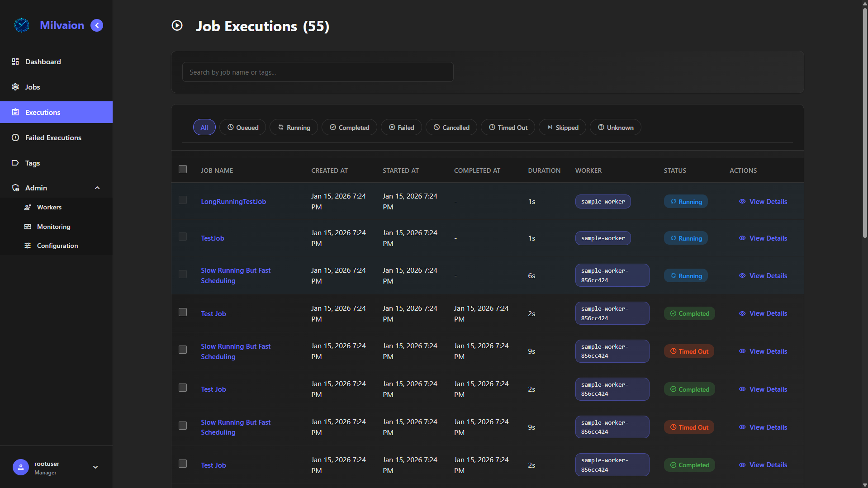Show only Timed Out executions
This screenshot has height=488, width=868.
(508, 128)
